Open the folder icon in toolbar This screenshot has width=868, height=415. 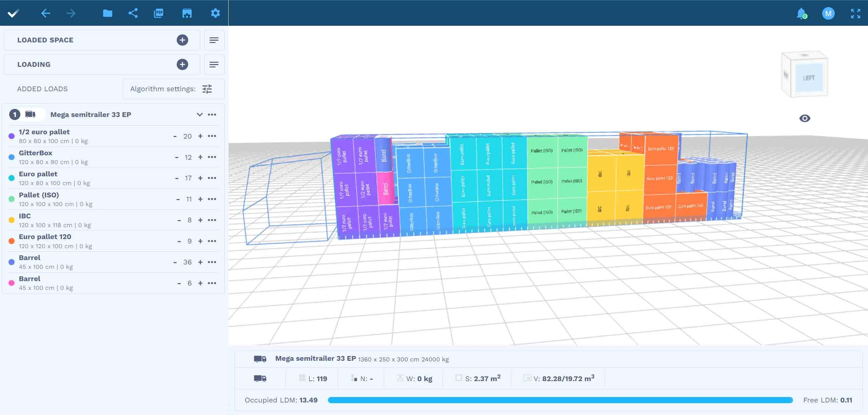point(108,13)
